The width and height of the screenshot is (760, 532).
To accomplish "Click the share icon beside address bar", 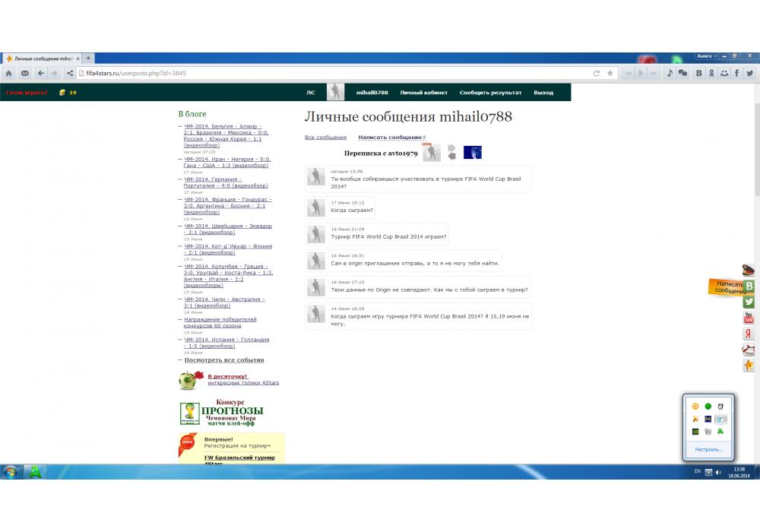I will (x=71, y=73).
